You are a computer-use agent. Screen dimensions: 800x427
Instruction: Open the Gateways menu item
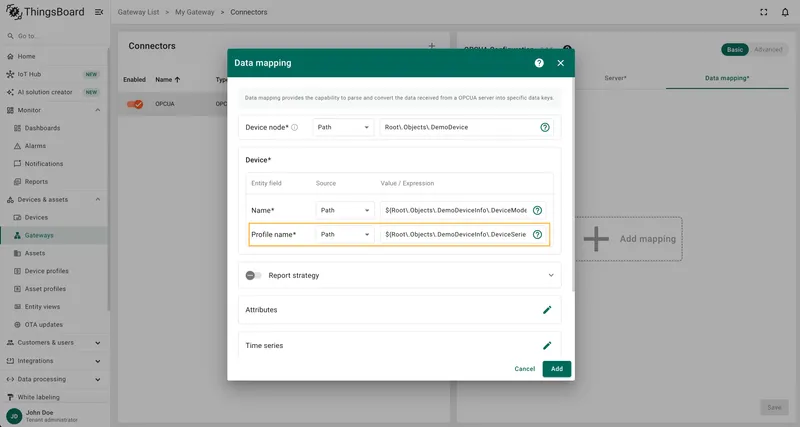click(54, 235)
